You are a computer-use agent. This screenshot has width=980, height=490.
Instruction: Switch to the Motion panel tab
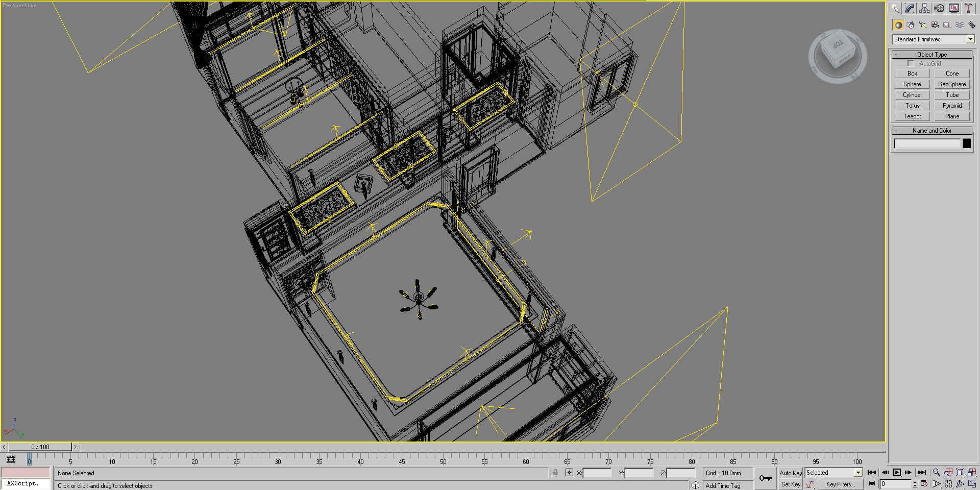pyautogui.click(x=939, y=8)
